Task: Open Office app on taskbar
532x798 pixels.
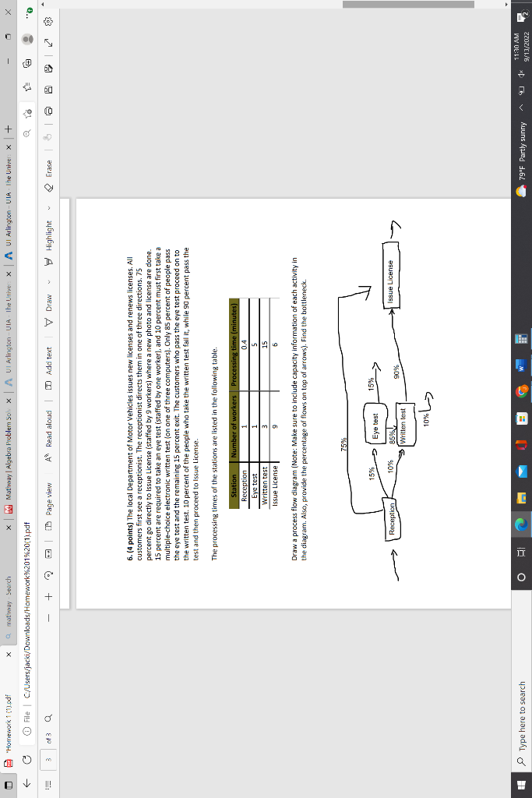Action: click(x=521, y=445)
